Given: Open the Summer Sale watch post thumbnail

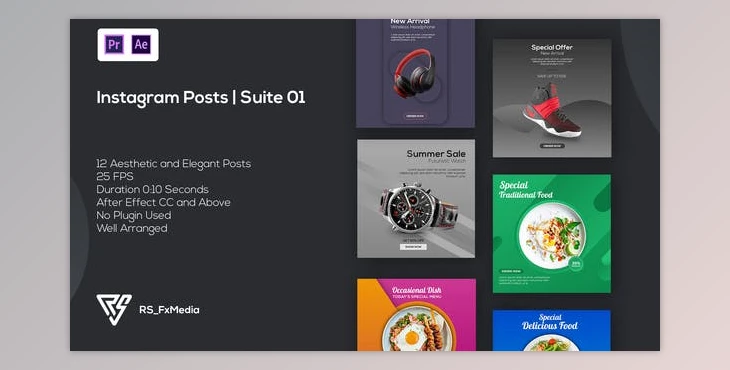Looking at the screenshot, I should [x=416, y=198].
